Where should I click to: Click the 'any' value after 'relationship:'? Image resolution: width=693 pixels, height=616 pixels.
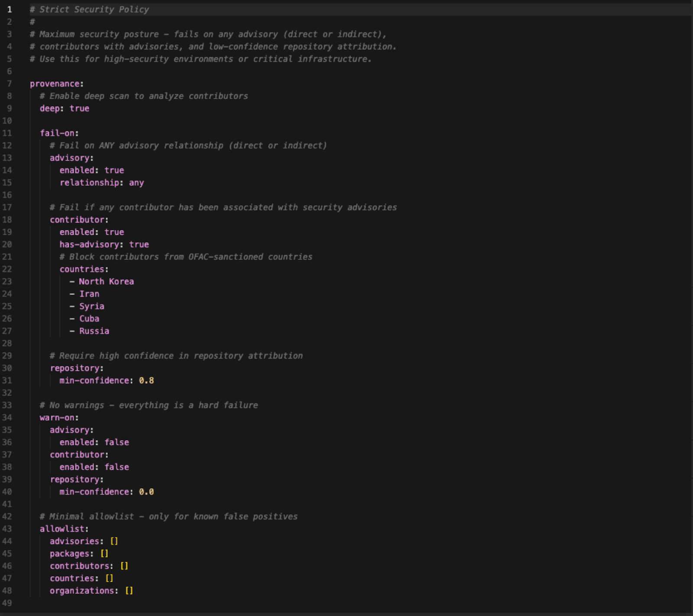(x=136, y=183)
